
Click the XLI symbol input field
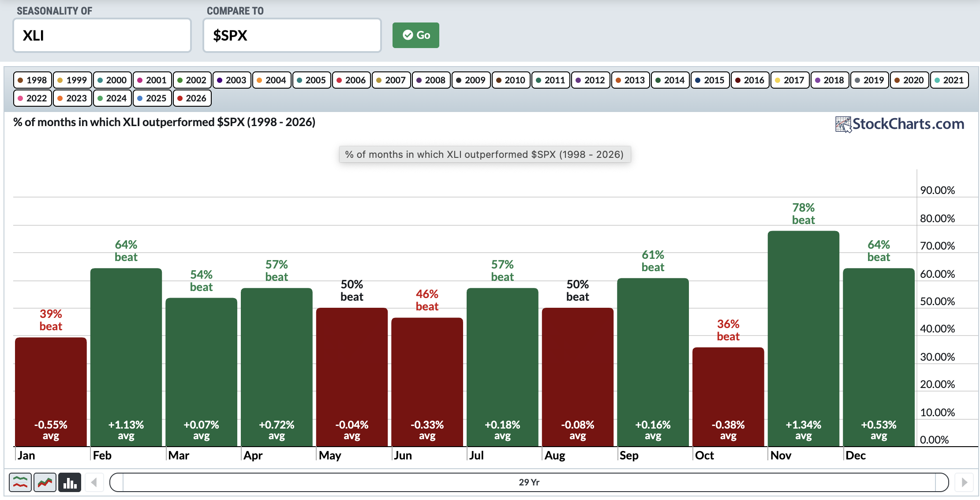pyautogui.click(x=102, y=35)
